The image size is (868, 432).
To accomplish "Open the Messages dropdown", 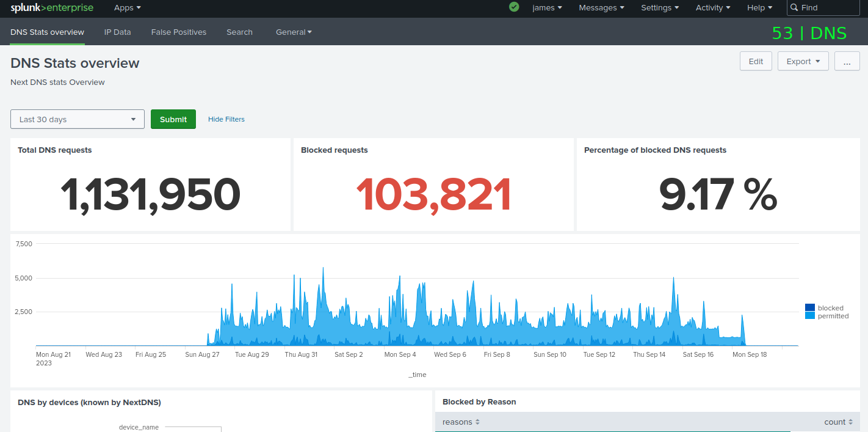I will pos(601,8).
